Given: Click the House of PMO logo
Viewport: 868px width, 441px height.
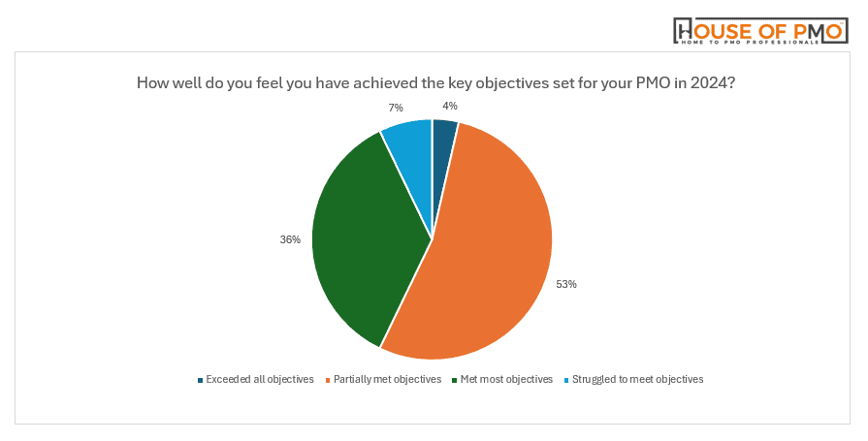Looking at the screenshot, I should (760, 30).
